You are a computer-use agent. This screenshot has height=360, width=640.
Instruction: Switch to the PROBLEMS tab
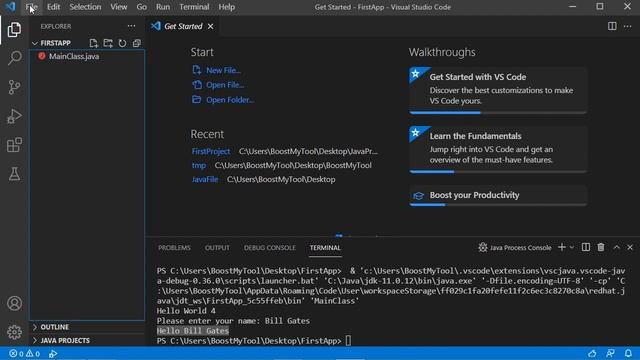click(x=174, y=248)
